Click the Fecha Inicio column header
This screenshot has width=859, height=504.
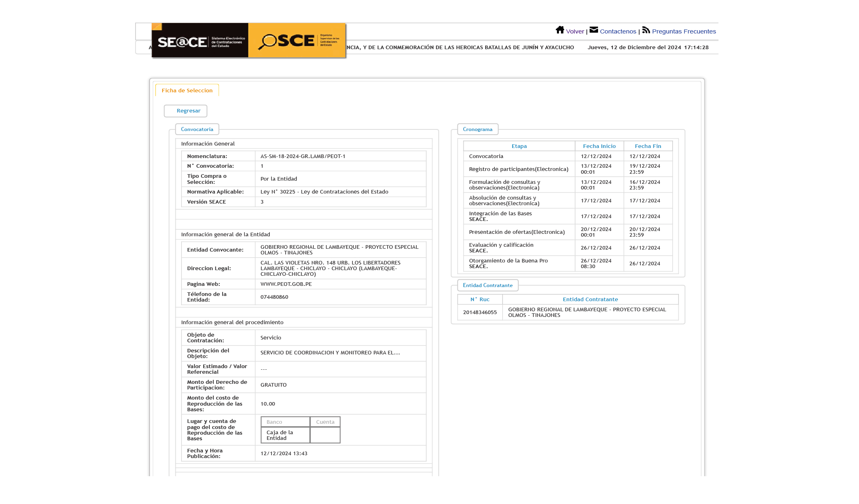pos(599,146)
